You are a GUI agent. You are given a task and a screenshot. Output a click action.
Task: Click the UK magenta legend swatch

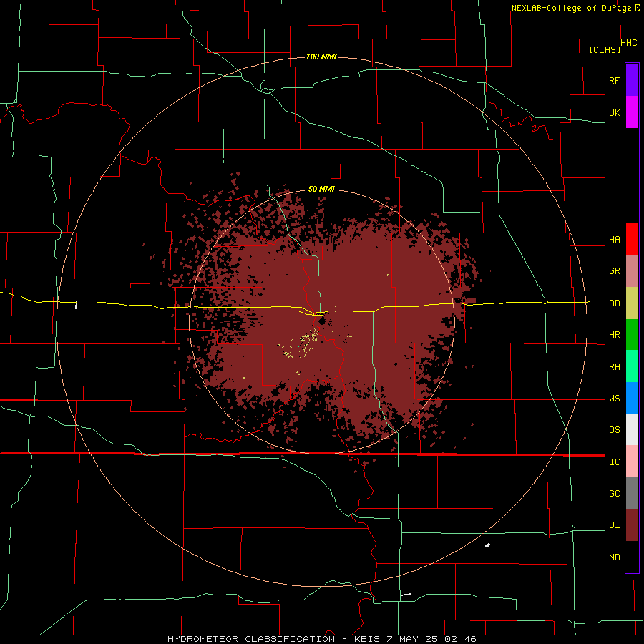(632, 112)
